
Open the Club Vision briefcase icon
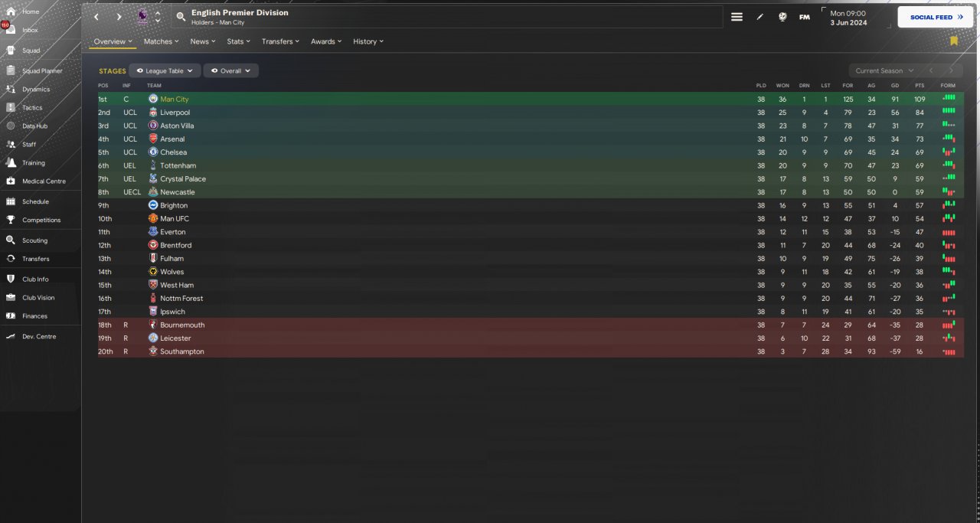[x=10, y=297]
